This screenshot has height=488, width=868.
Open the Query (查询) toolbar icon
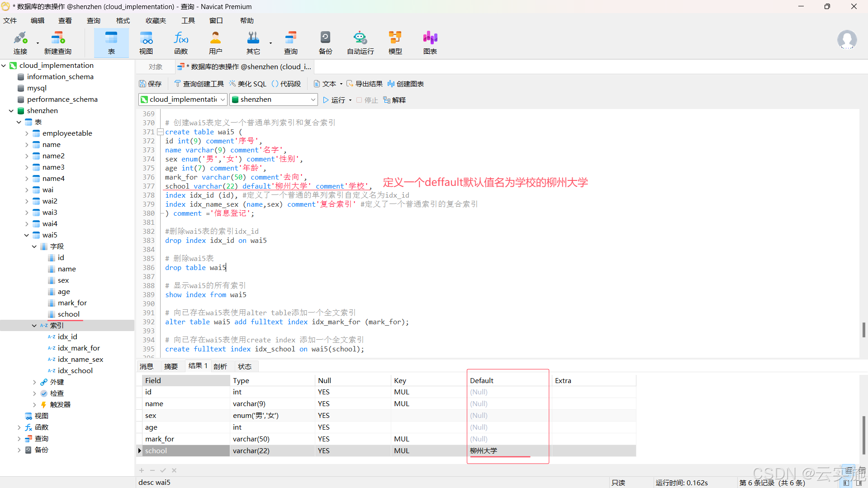click(291, 43)
